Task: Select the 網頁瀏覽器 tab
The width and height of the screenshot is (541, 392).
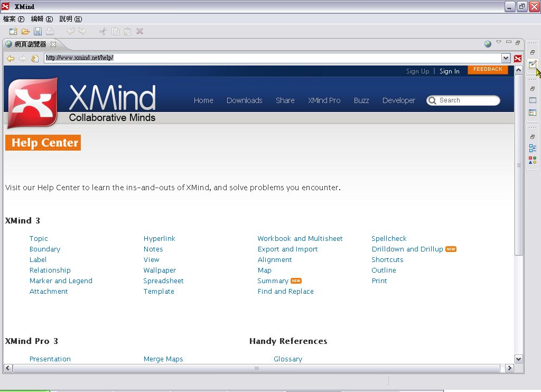Action: pos(30,44)
